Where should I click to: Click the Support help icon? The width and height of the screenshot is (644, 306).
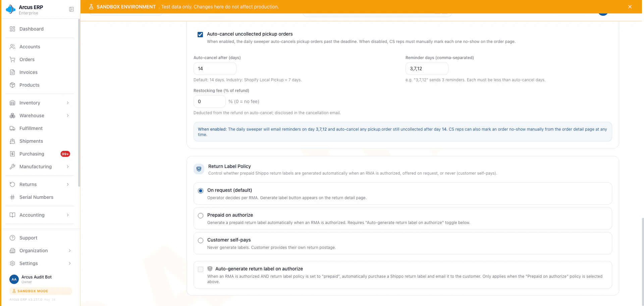[12, 238]
